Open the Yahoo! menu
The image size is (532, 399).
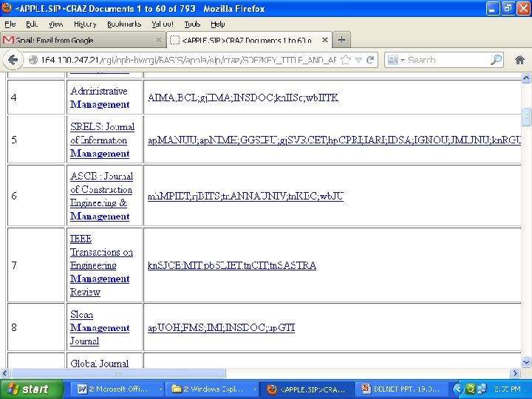163,24
